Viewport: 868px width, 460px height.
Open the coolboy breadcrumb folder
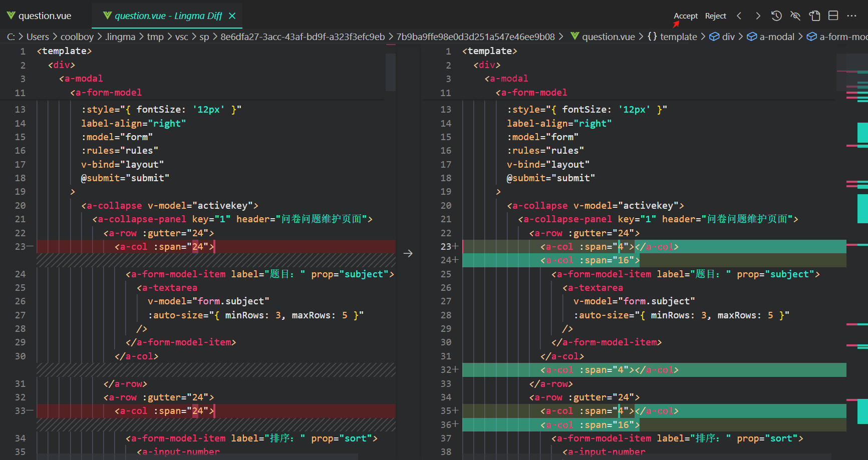(x=77, y=37)
